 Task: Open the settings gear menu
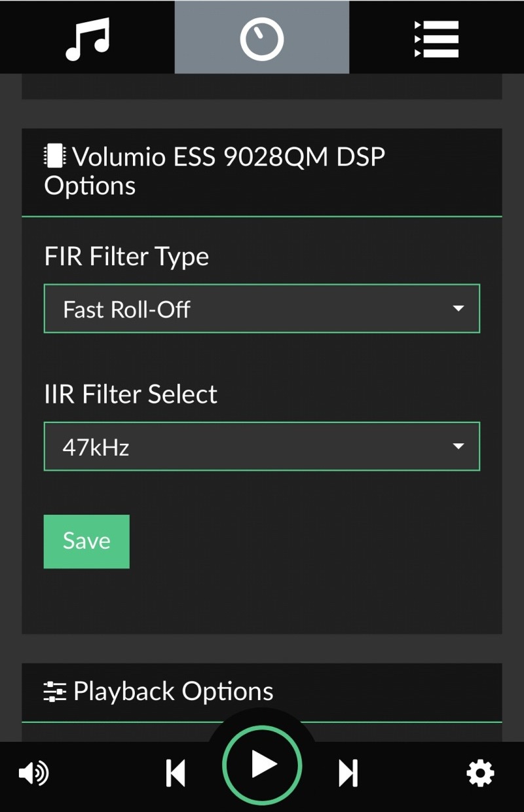(x=480, y=774)
